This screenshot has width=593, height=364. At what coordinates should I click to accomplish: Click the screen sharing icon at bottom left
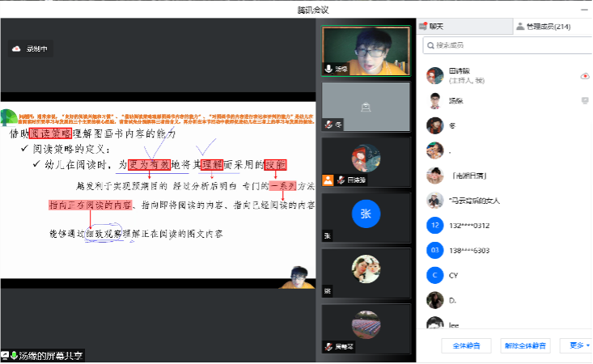tap(6, 355)
